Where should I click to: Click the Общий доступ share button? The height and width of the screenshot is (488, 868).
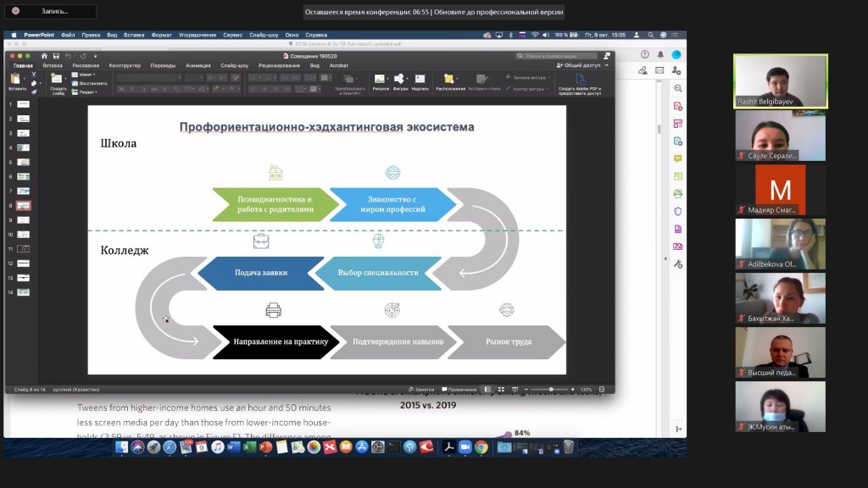tap(578, 65)
